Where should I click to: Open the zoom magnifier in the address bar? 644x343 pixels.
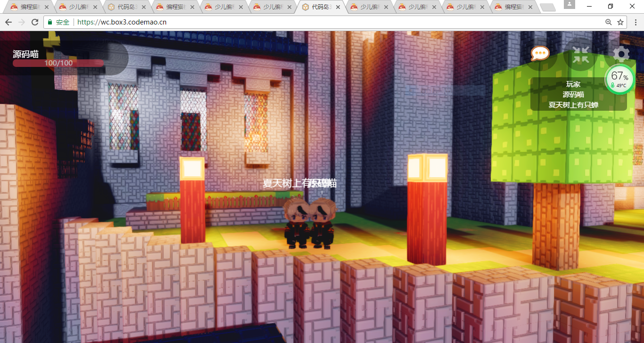click(609, 22)
